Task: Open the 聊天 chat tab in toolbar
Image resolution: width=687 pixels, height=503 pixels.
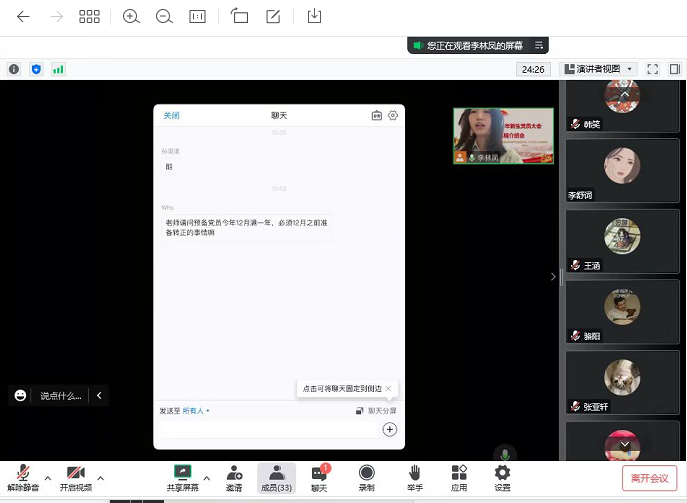Action: coord(319,477)
